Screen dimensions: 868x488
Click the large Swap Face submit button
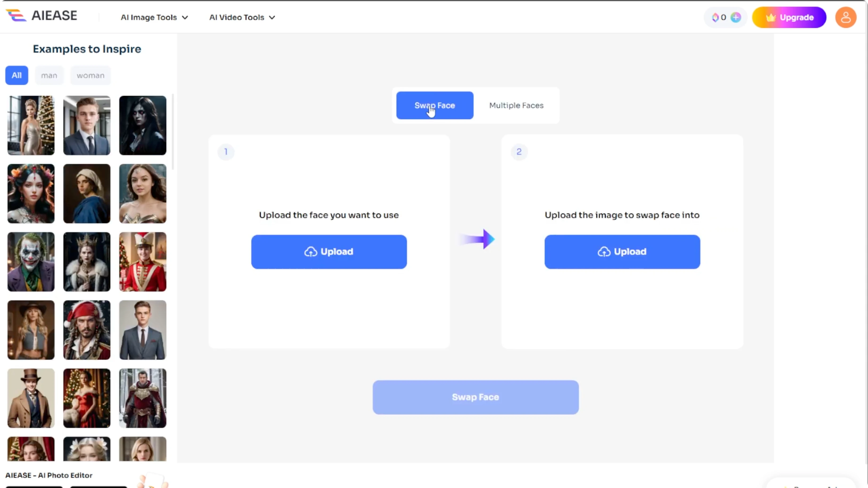click(x=476, y=397)
